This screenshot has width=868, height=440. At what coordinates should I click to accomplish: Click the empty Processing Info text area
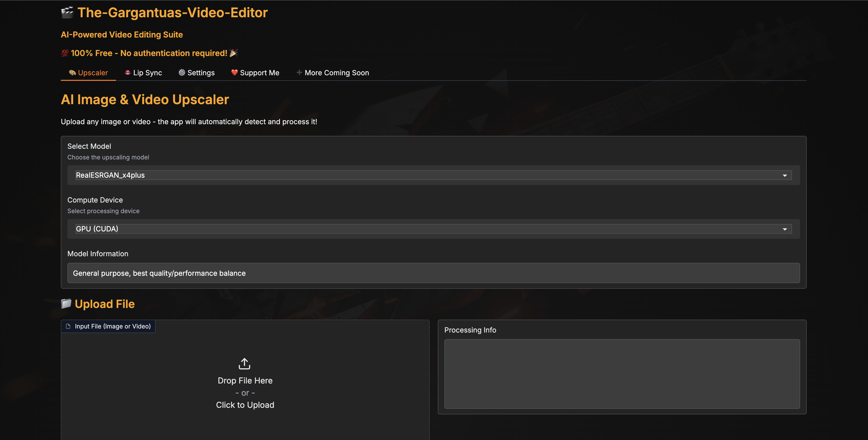622,374
